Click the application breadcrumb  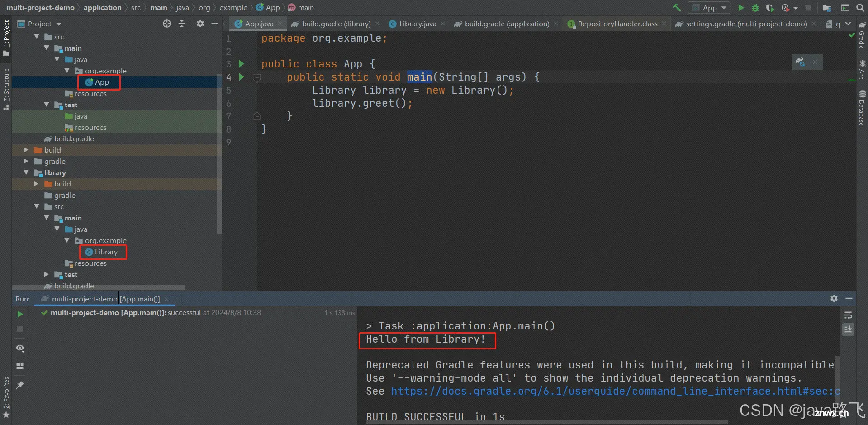[x=102, y=8]
